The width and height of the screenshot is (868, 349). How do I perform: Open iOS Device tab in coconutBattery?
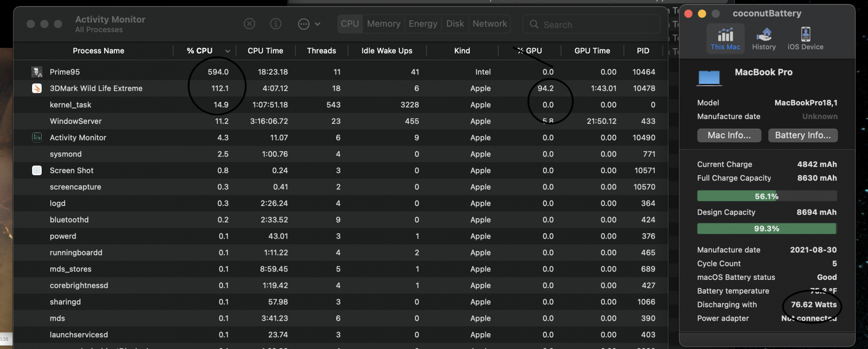[x=806, y=39]
